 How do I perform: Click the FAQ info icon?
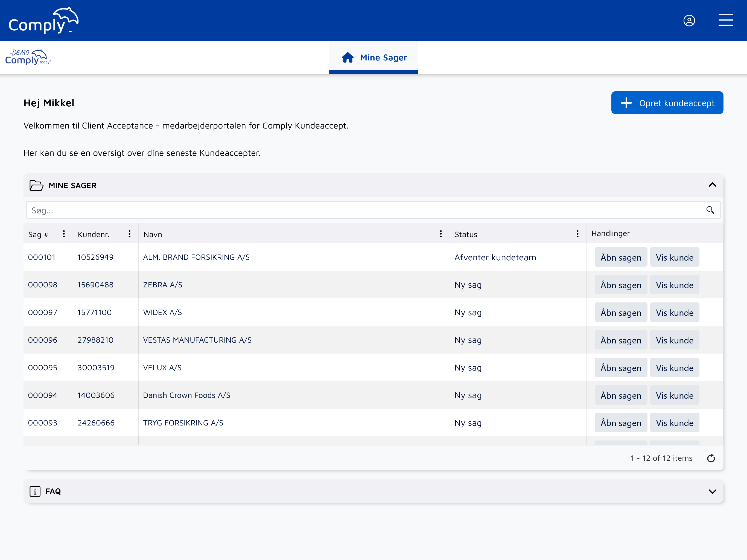[35, 491]
